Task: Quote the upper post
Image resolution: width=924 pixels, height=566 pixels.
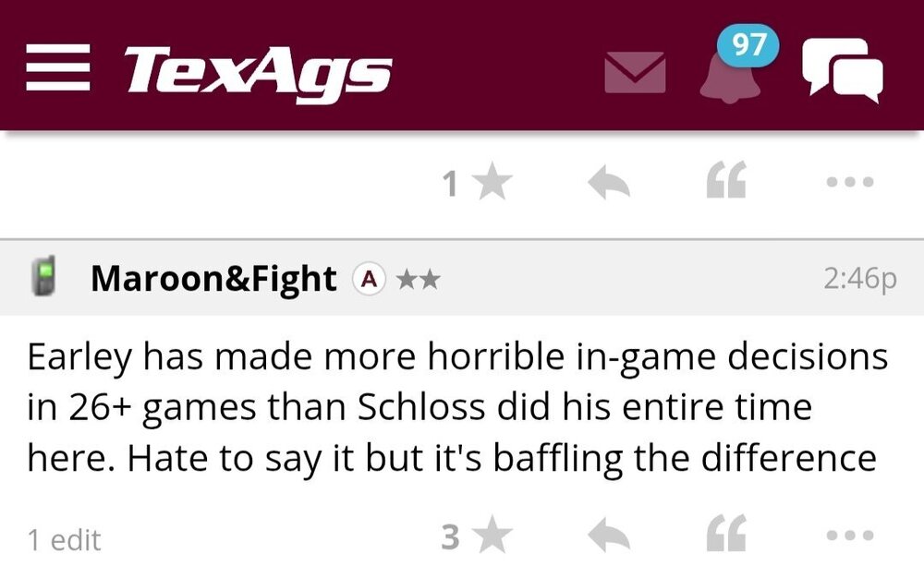Action: [x=725, y=184]
